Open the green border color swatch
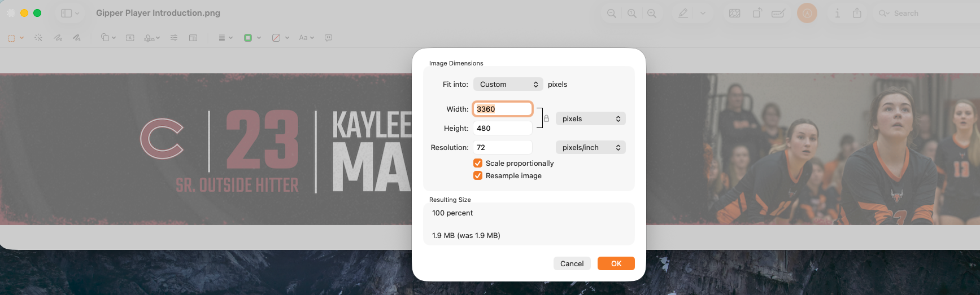 coord(252,38)
